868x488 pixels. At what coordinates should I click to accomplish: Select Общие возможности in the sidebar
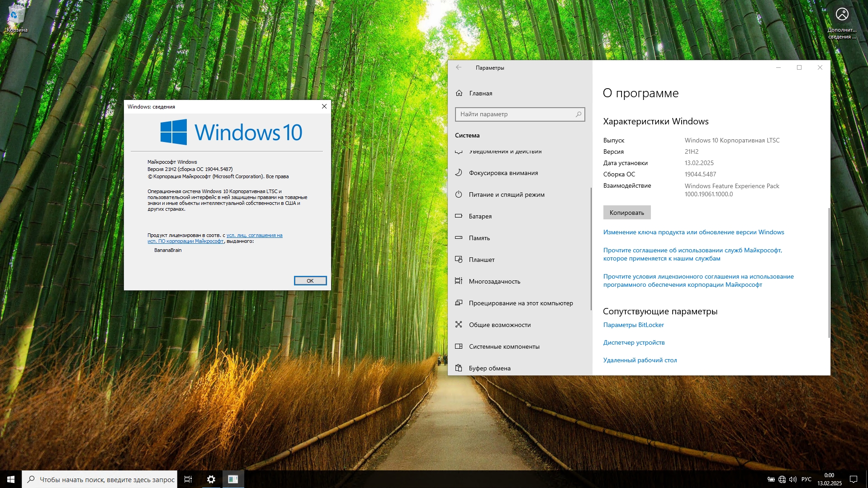click(520, 325)
